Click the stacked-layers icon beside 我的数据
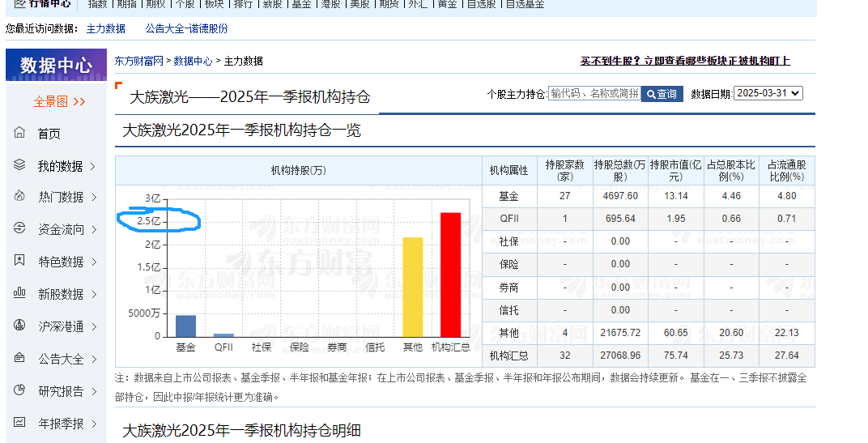The width and height of the screenshot is (868, 443). [x=19, y=164]
